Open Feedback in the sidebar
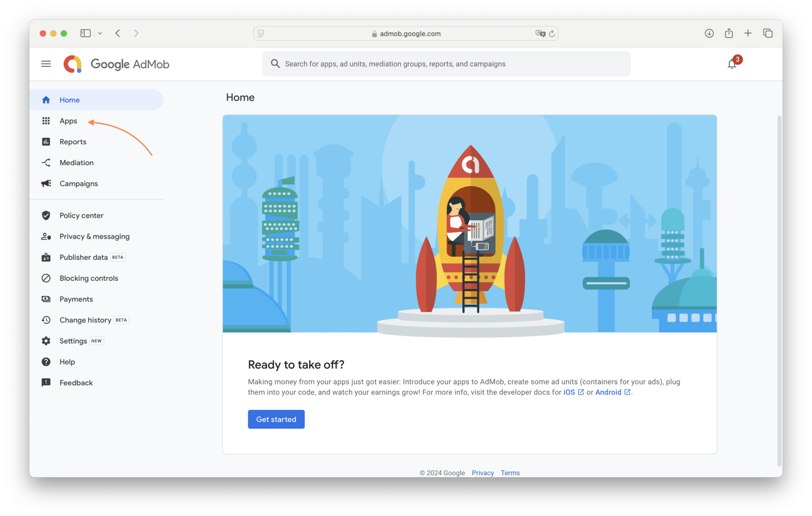812x516 pixels. tap(97, 383)
